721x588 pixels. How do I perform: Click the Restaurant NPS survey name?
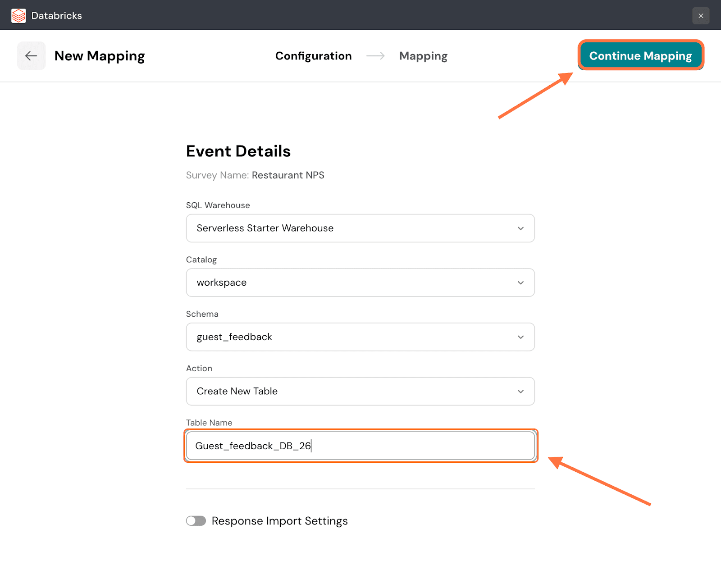click(288, 175)
